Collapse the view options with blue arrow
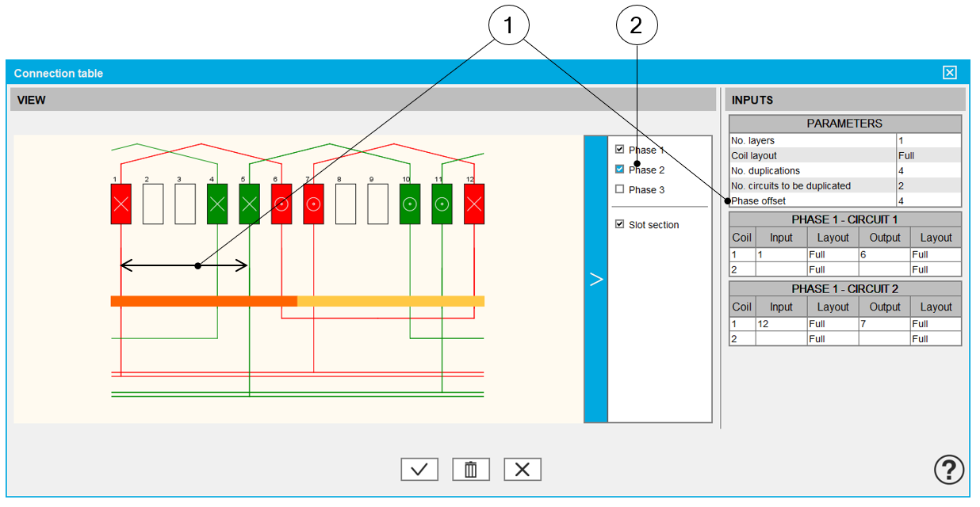This screenshot has height=507, width=980. (596, 280)
